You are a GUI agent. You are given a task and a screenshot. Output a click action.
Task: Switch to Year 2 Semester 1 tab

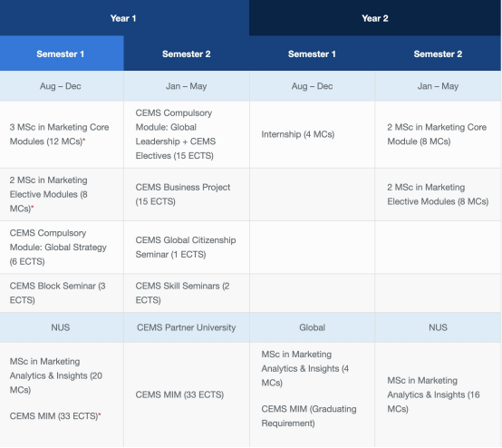pyautogui.click(x=312, y=54)
